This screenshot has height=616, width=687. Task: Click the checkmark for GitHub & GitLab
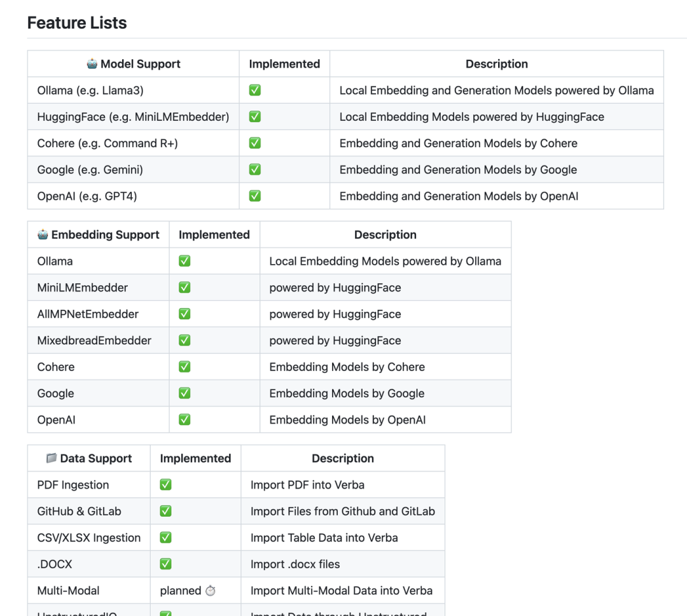tap(165, 511)
